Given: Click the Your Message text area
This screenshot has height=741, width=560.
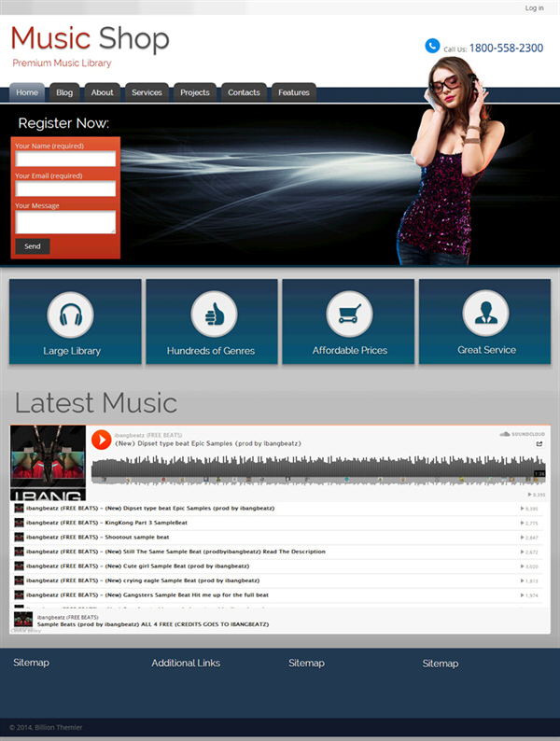Looking at the screenshot, I should click(65, 221).
